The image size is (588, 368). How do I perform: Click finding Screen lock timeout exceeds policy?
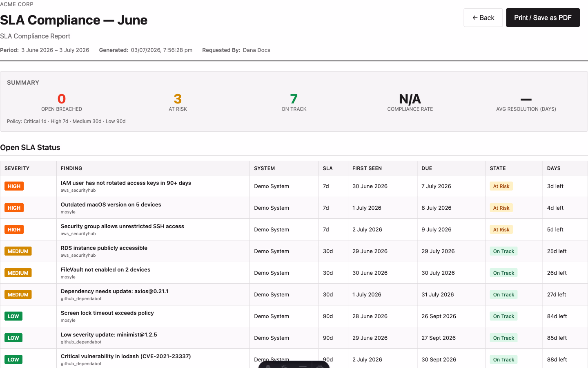tap(107, 313)
